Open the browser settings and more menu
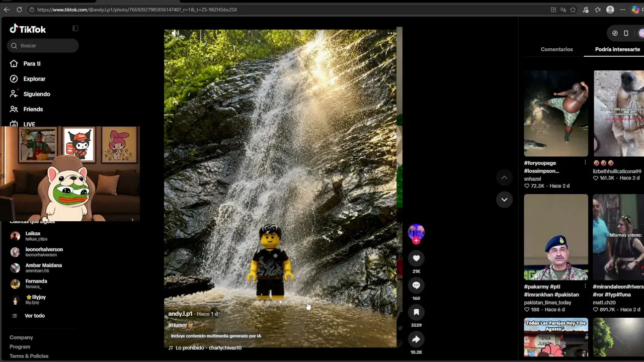The width and height of the screenshot is (644, 362). click(622, 10)
